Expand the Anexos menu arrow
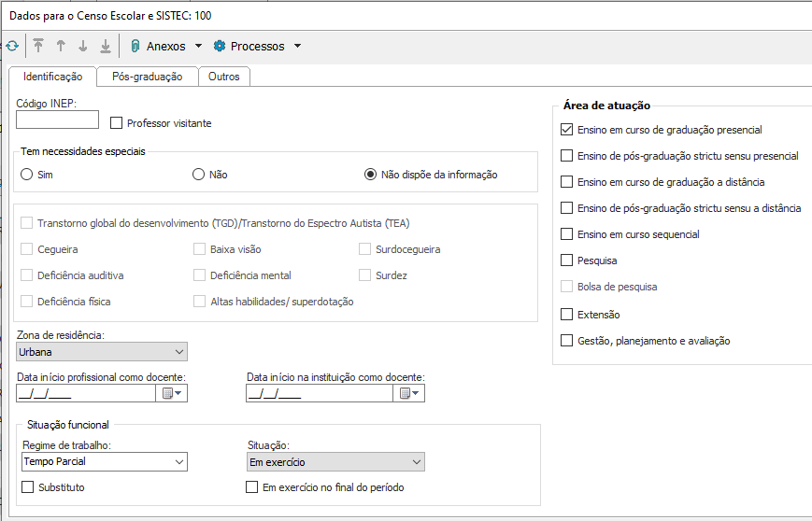This screenshot has width=812, height=521. coord(198,46)
